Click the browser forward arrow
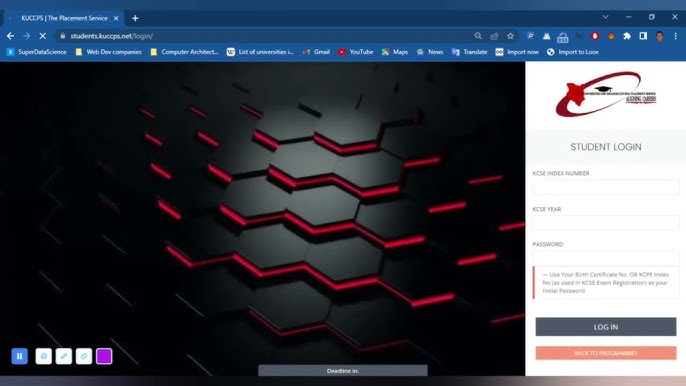Screen dimensions: 686x386 (x=26, y=36)
